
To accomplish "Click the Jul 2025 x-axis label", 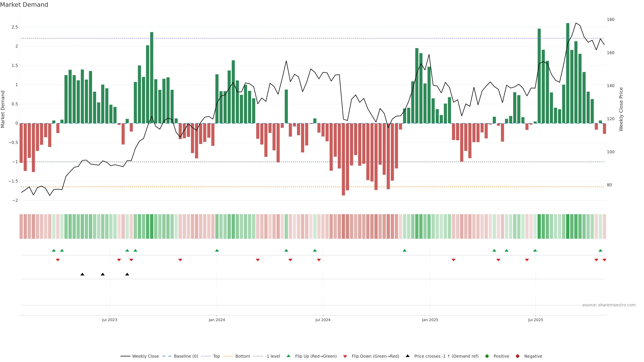I will click(535, 320).
